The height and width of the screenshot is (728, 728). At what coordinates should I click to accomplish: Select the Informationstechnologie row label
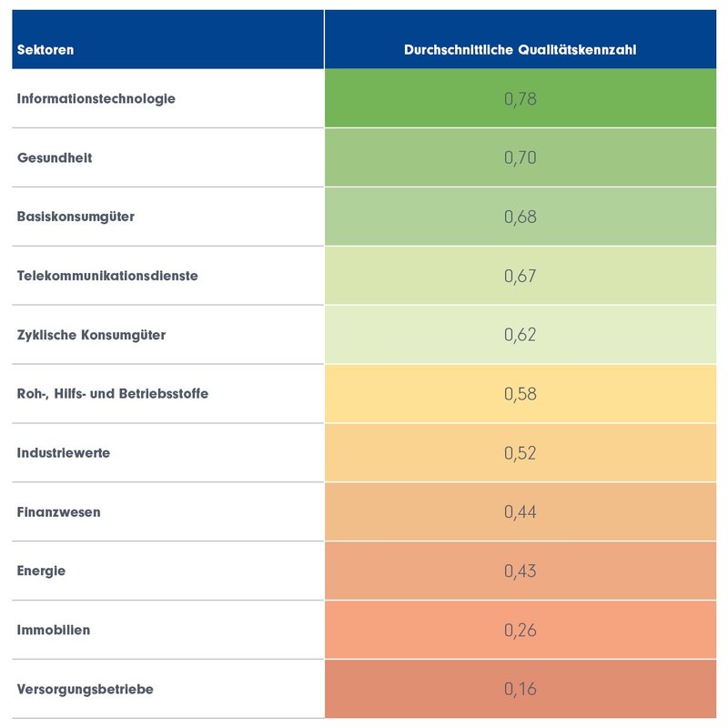point(96,98)
